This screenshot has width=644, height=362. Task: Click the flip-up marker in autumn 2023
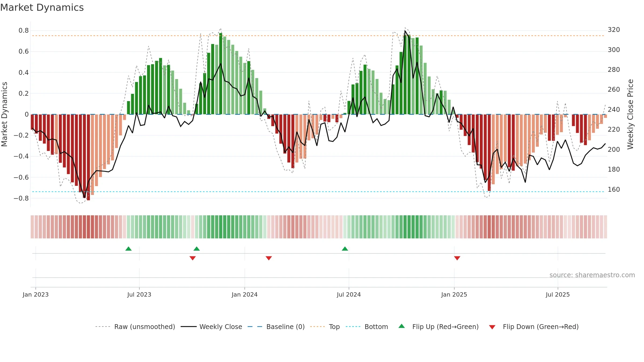pyautogui.click(x=197, y=249)
